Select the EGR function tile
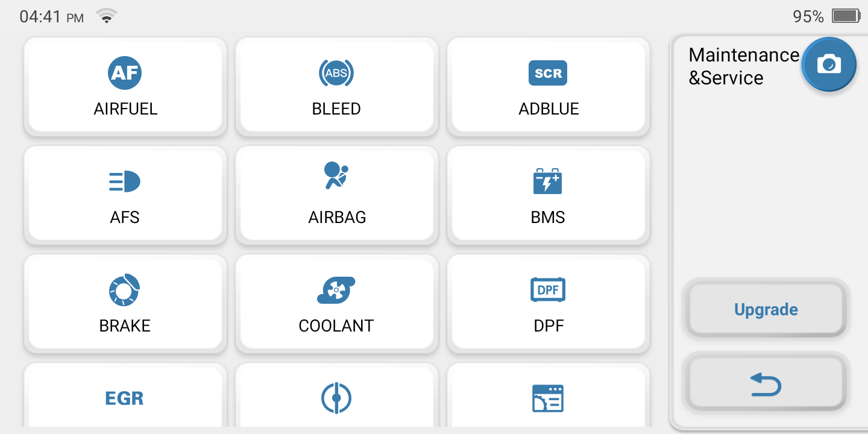The image size is (868, 434). (125, 397)
